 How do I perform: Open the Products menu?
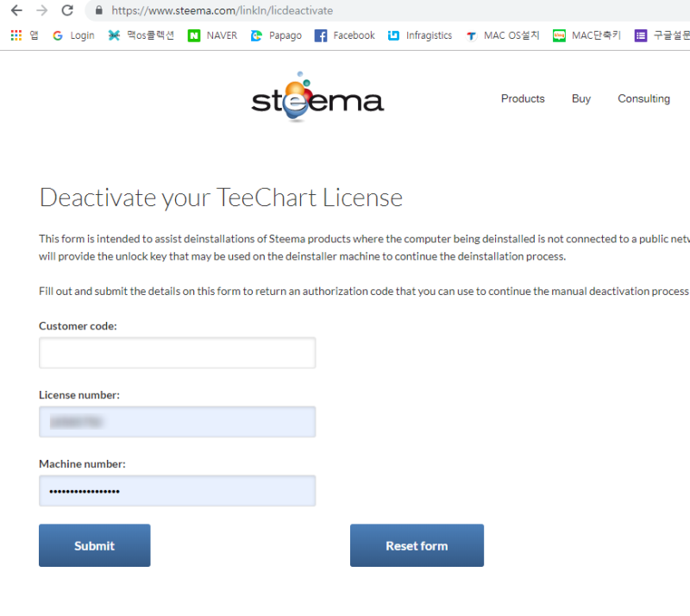coord(523,99)
